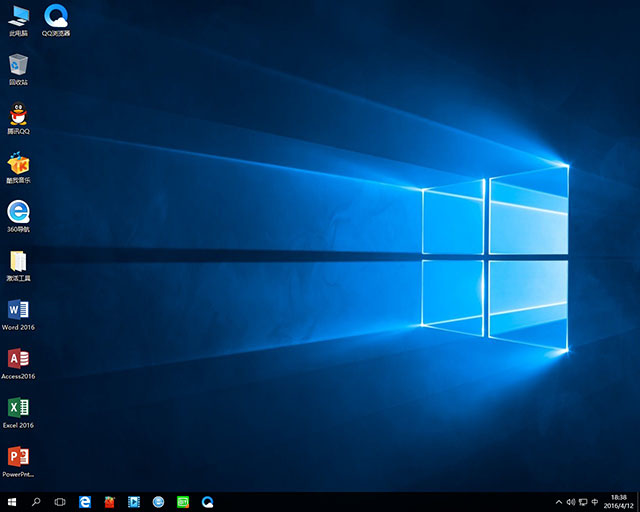Open the Windows Start menu
The height and width of the screenshot is (512, 640).
pyautogui.click(x=12, y=501)
